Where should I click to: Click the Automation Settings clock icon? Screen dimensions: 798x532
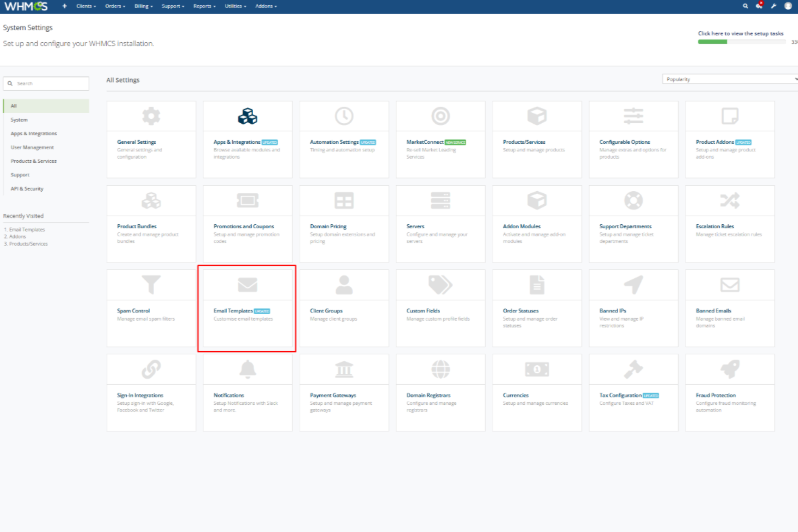(x=344, y=116)
